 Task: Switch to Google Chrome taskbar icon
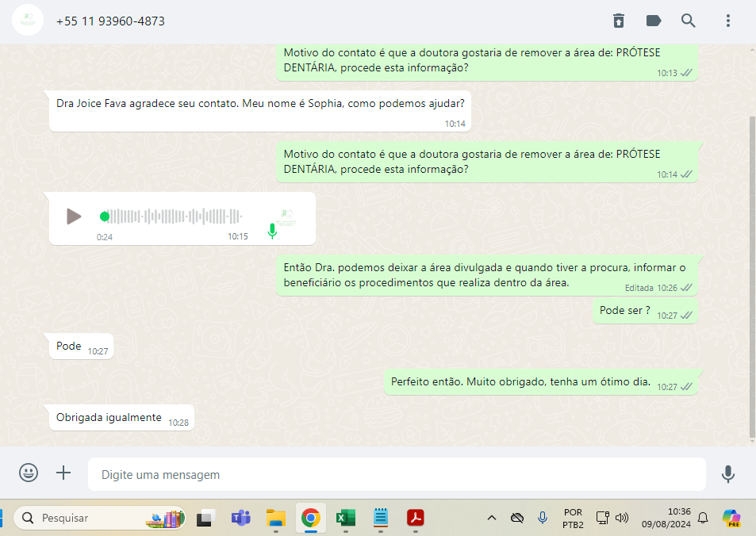click(x=310, y=519)
